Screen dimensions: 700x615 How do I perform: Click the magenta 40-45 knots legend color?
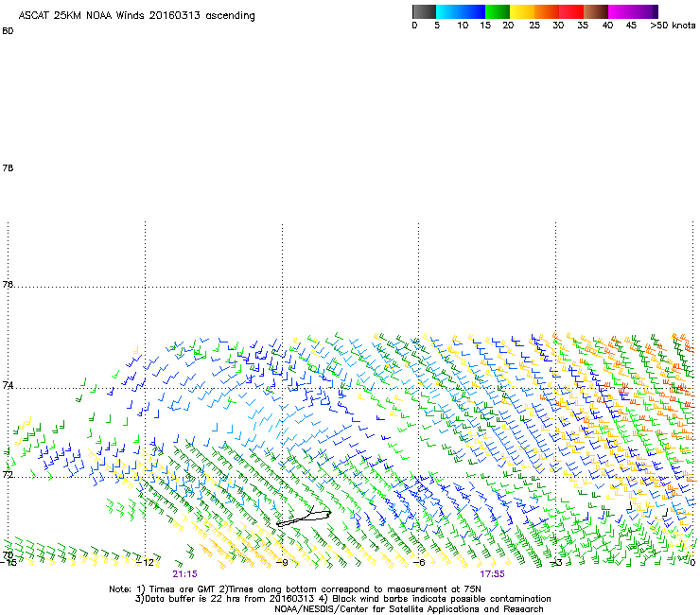(620, 11)
